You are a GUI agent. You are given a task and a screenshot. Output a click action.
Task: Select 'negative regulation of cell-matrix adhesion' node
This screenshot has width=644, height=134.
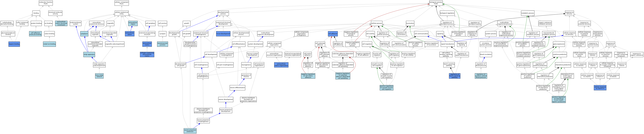[308, 76]
